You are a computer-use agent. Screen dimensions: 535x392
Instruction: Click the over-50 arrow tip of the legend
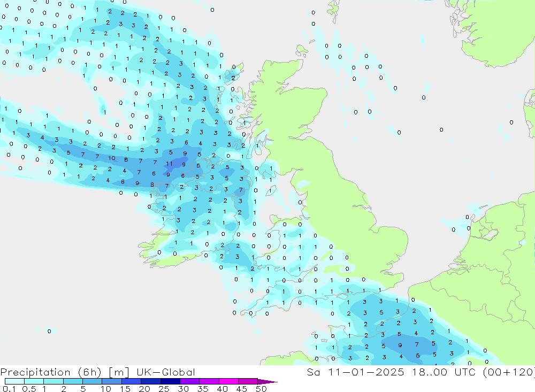point(267,382)
